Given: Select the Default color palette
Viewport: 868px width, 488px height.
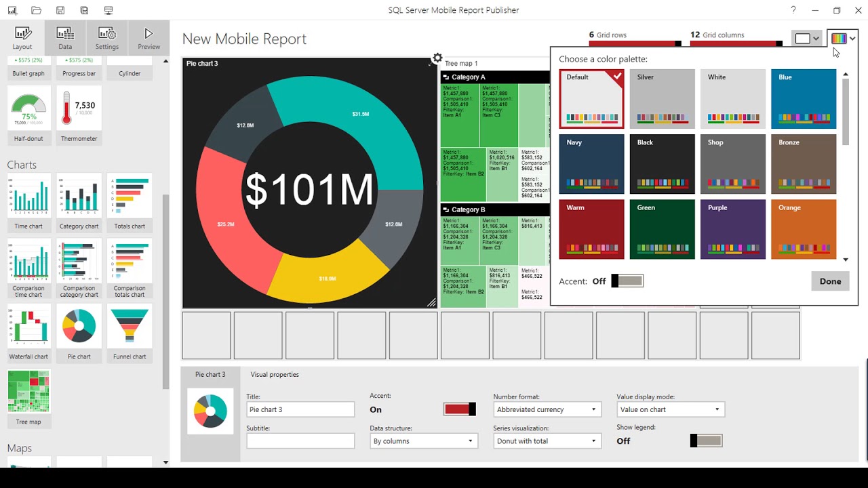Looking at the screenshot, I should pos(591,99).
